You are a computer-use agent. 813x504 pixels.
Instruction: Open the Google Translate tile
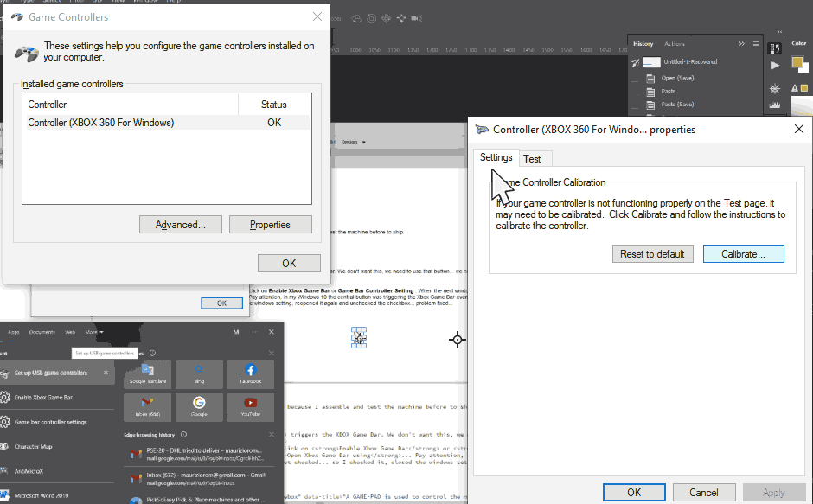pyautogui.click(x=149, y=374)
